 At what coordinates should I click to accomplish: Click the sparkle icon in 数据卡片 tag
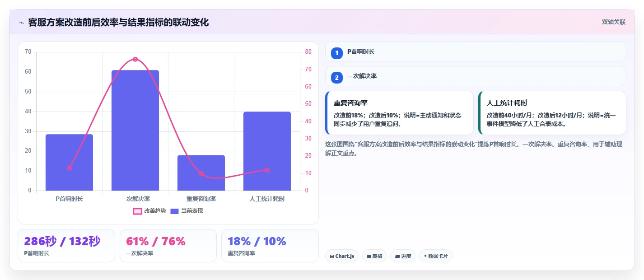pos(425,257)
